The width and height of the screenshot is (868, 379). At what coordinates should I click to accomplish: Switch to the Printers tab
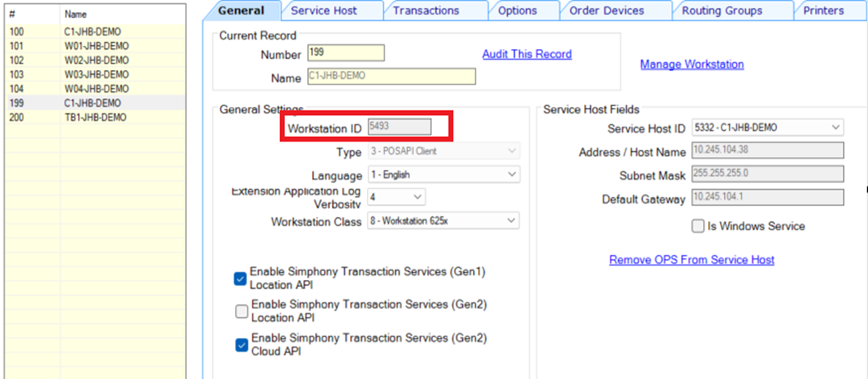pos(823,10)
